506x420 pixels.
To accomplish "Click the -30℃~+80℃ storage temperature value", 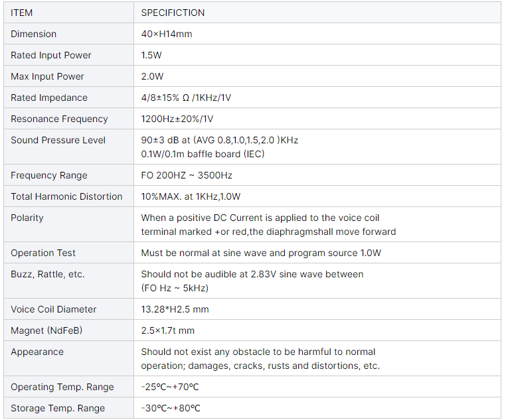I will tap(171, 408).
